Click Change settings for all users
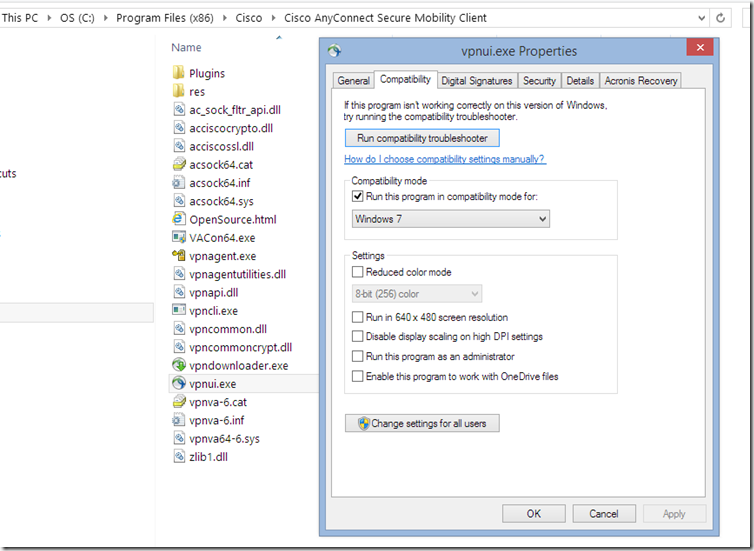754x551 pixels. [x=422, y=424]
